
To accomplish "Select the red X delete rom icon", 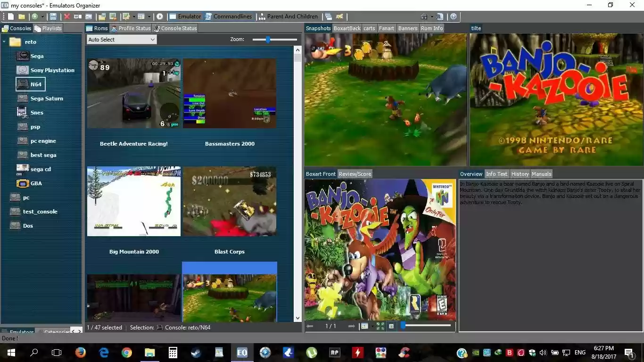I will (67, 16).
